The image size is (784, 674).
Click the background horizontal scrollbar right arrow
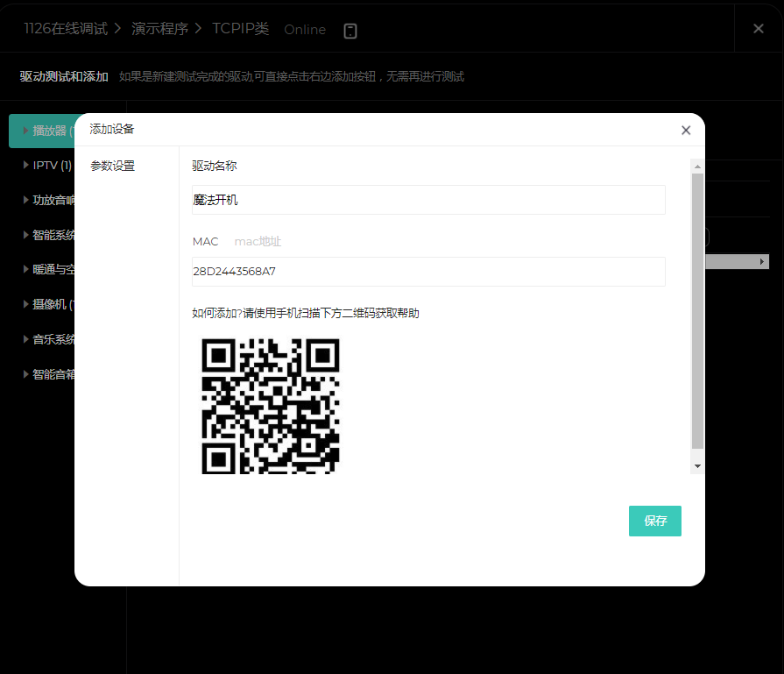[761, 262]
